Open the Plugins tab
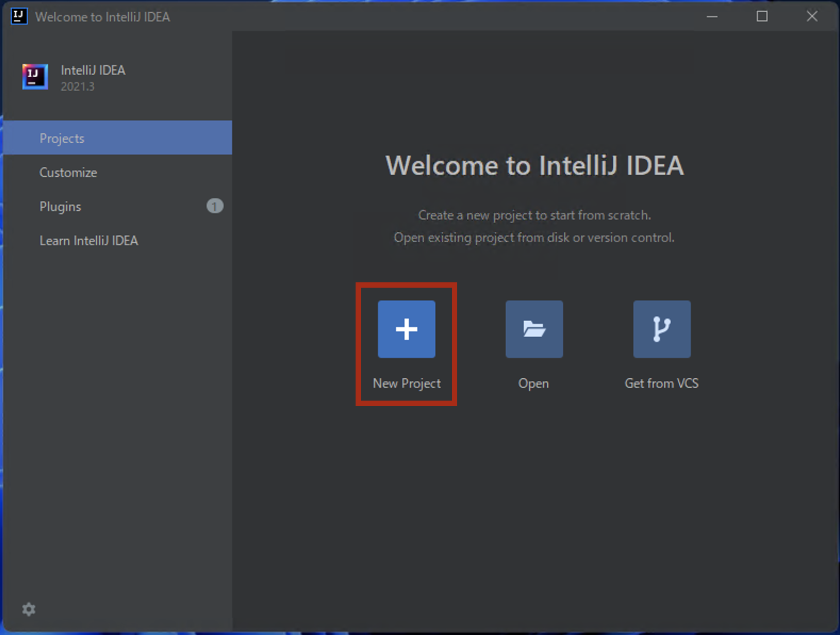The image size is (840, 635). coord(118,206)
